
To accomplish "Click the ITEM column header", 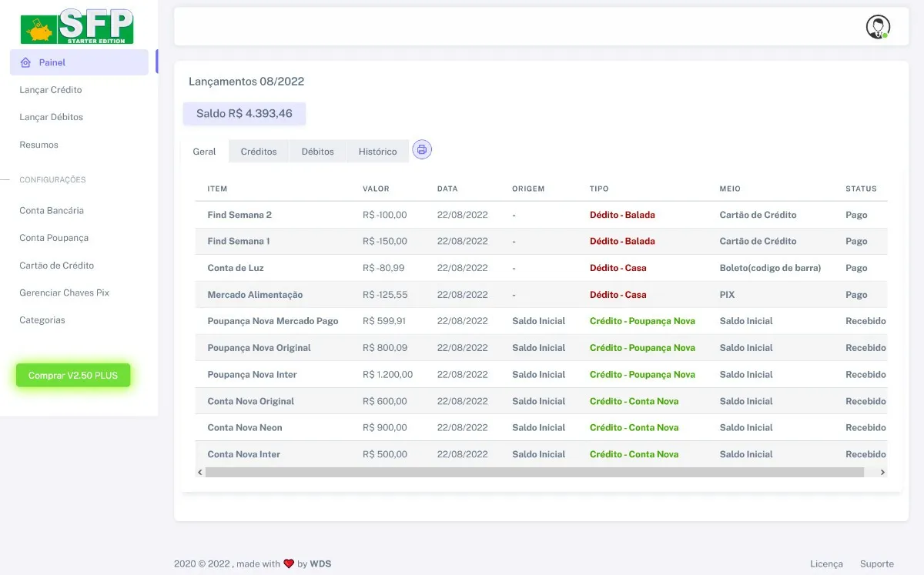I will (x=217, y=189).
